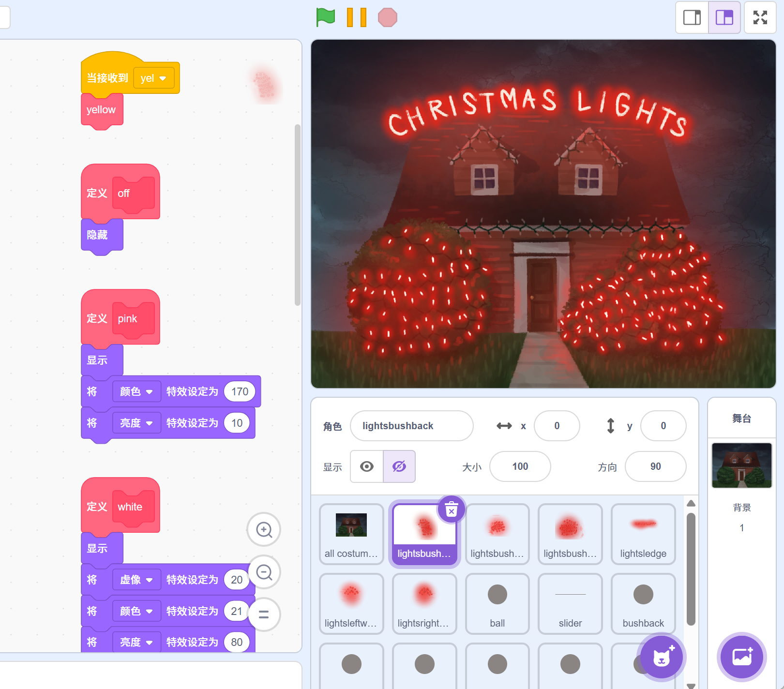784x689 pixels.
Task: Select the bushback sprite
Action: tap(643, 604)
